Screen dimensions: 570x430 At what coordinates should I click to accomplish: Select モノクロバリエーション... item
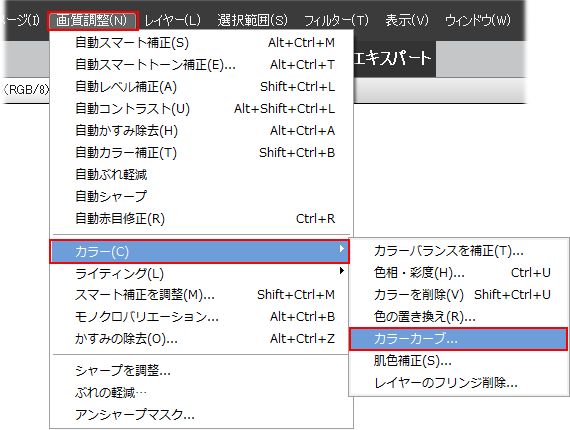pyautogui.click(x=201, y=317)
